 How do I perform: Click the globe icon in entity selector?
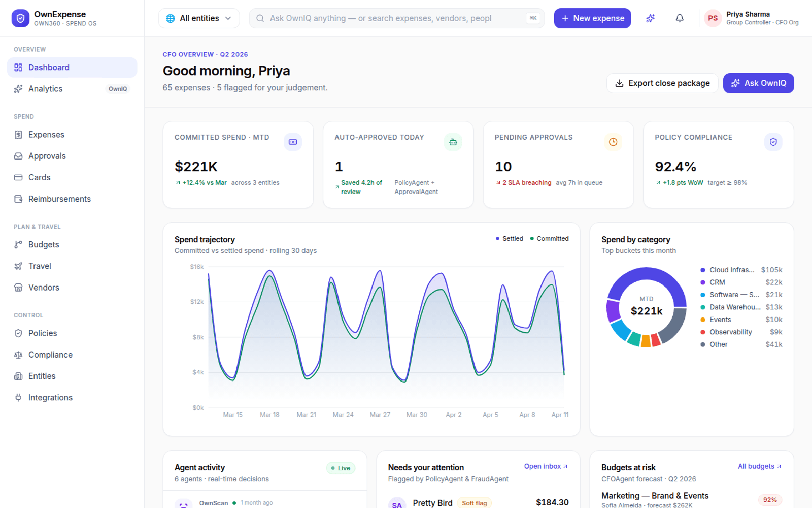point(171,18)
